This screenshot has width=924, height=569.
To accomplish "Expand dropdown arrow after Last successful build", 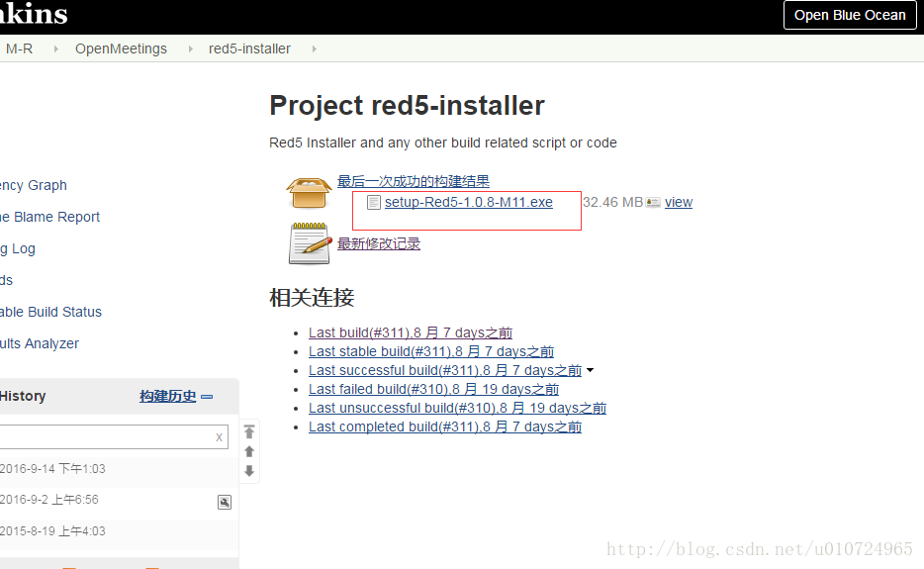I will tap(590, 370).
